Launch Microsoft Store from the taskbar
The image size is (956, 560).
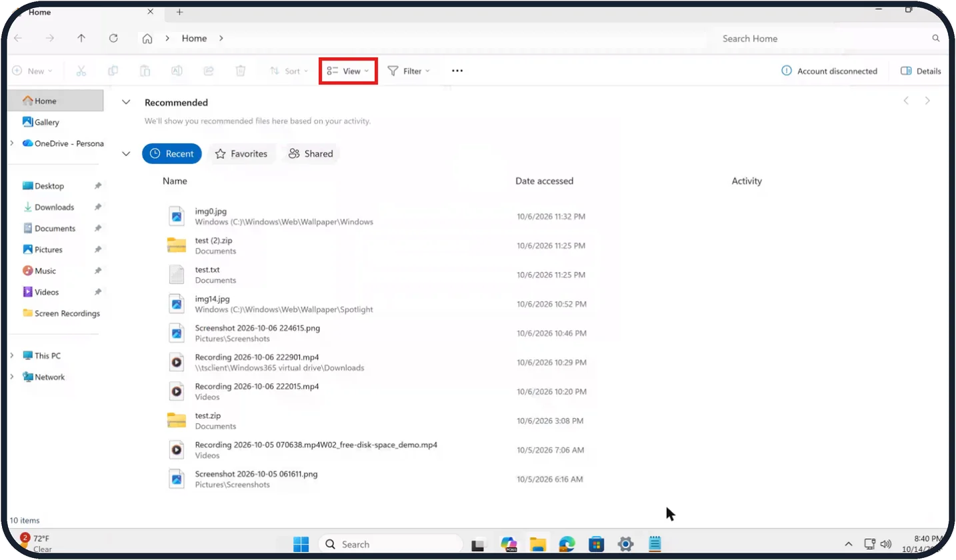(x=596, y=544)
